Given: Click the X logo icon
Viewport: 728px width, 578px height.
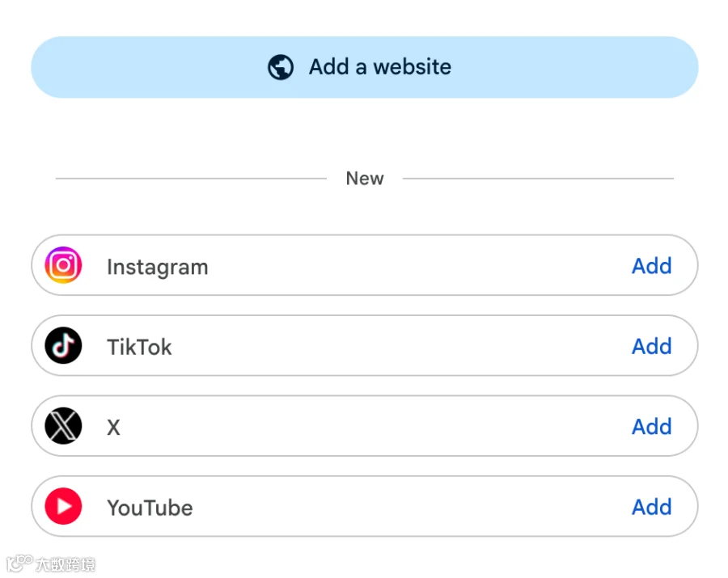Looking at the screenshot, I should (x=64, y=426).
